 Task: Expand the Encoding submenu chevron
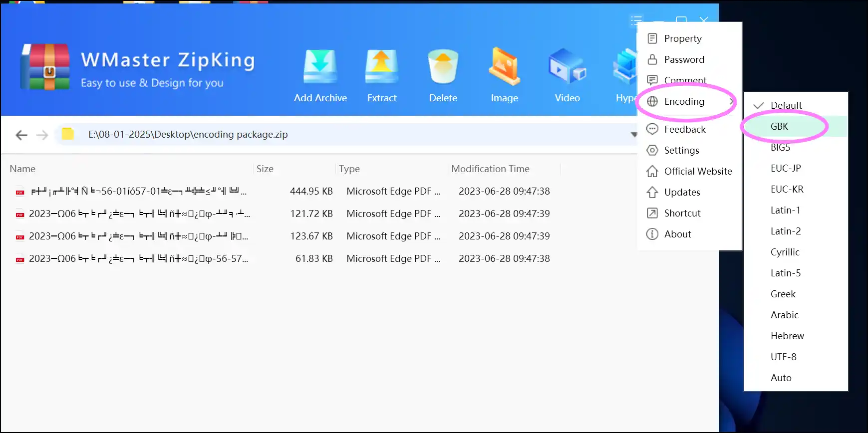[731, 101]
